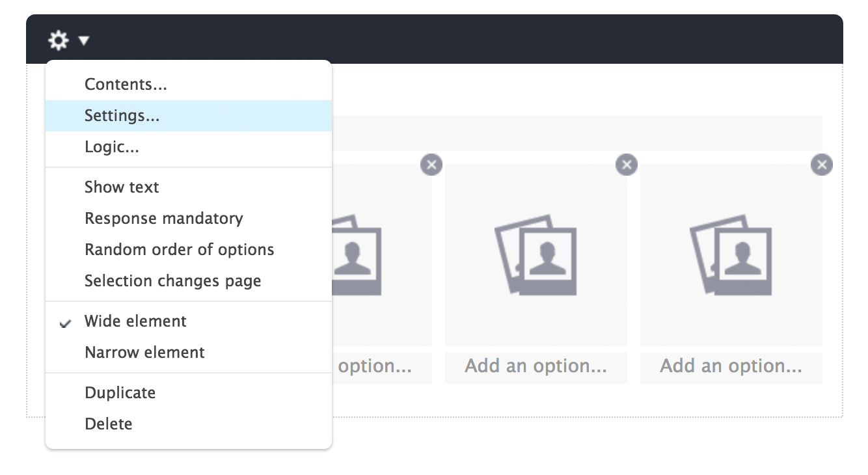Image resolution: width=868 pixels, height=475 pixels.
Task: Click the rightmost Add an option field
Action: point(731,367)
